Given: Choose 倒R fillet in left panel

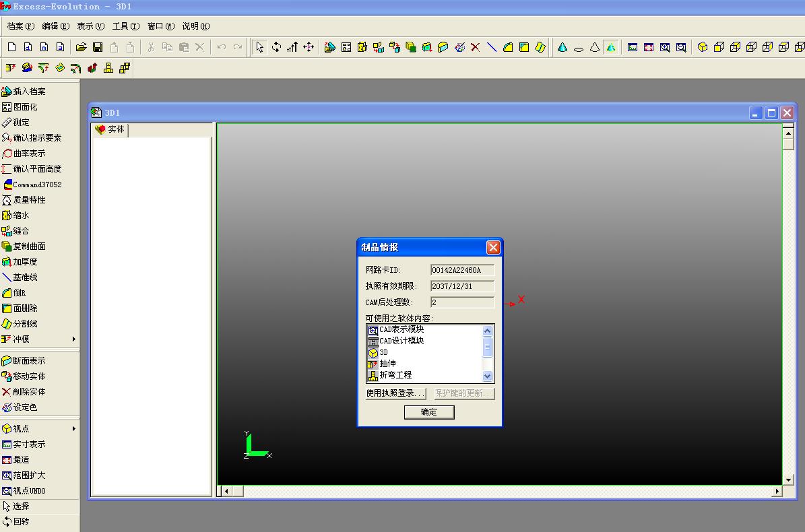Looking at the screenshot, I should pyautogui.click(x=14, y=293).
